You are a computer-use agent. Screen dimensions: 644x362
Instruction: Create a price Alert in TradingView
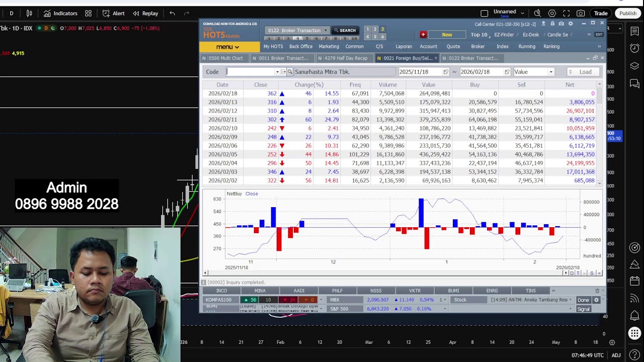tap(113, 14)
